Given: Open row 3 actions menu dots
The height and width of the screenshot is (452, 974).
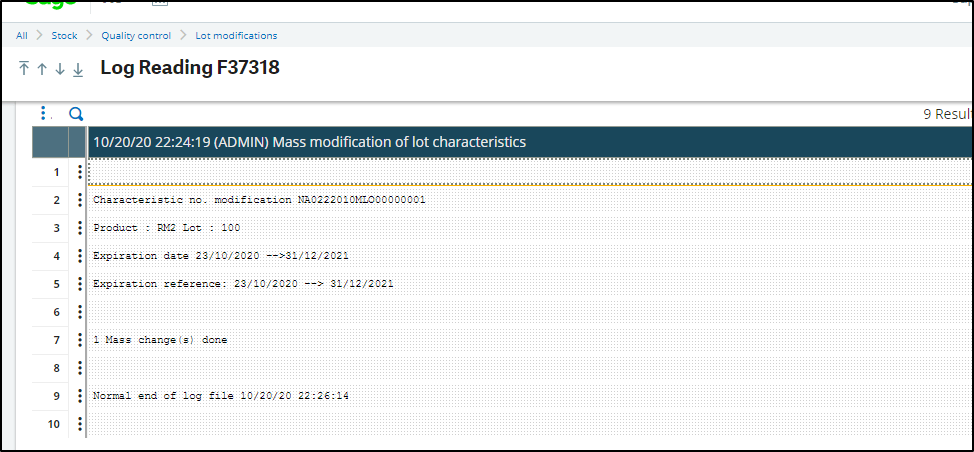Looking at the screenshot, I should pos(79,228).
